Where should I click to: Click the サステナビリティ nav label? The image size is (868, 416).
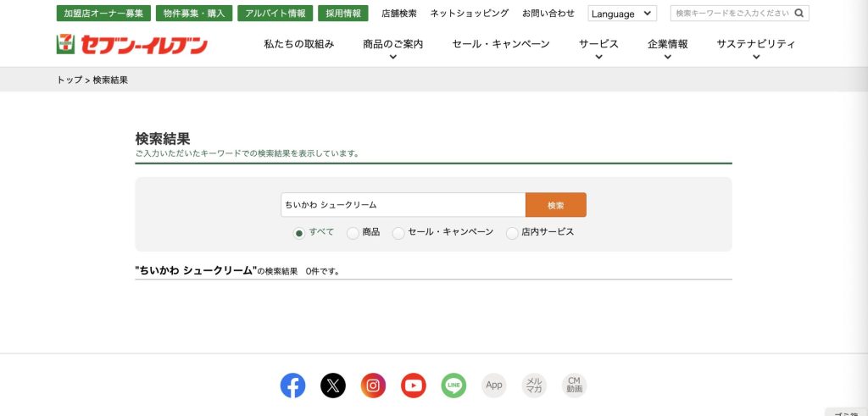[756, 44]
